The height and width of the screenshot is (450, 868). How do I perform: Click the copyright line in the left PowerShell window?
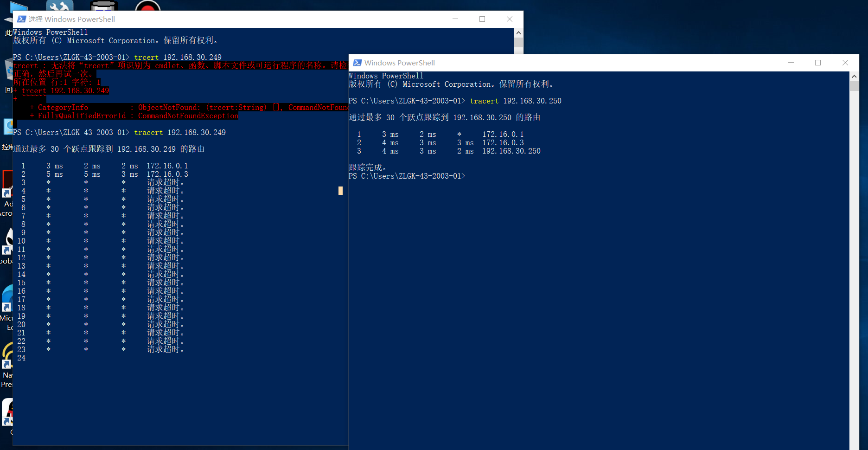tap(115, 40)
